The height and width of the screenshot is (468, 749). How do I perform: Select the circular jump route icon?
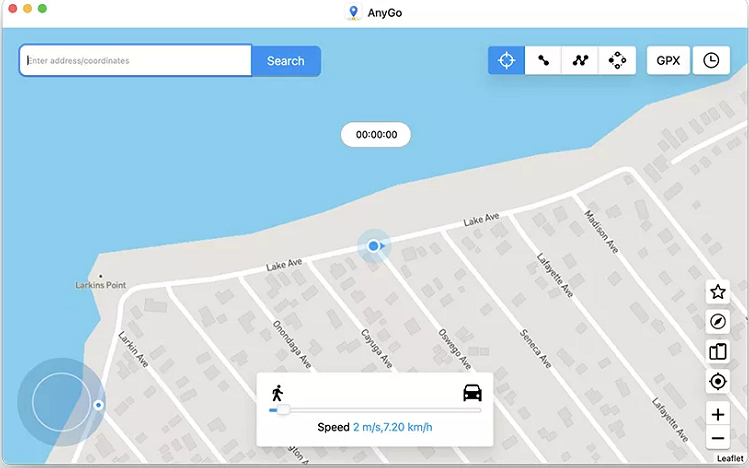[617, 61]
